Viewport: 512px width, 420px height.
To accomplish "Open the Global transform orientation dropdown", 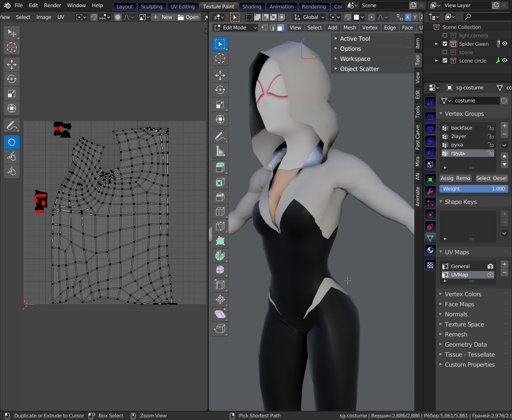I will click(309, 17).
